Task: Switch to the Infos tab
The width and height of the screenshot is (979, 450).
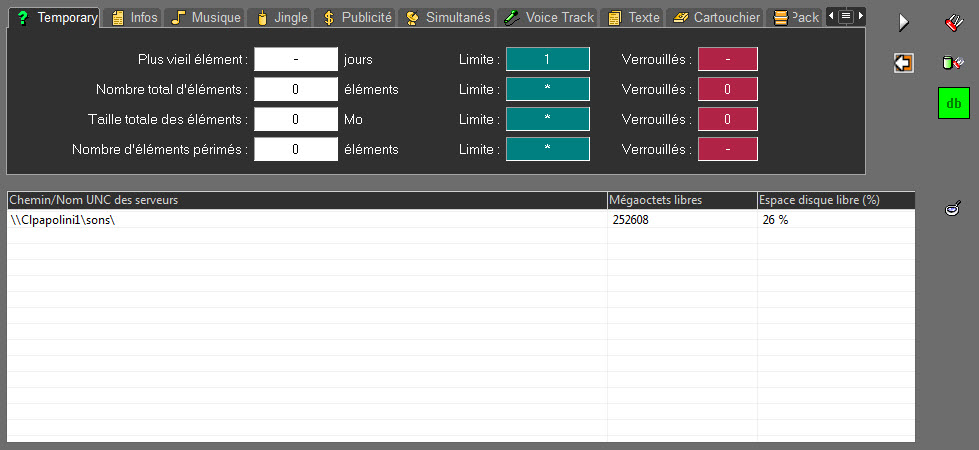Action: [x=134, y=17]
